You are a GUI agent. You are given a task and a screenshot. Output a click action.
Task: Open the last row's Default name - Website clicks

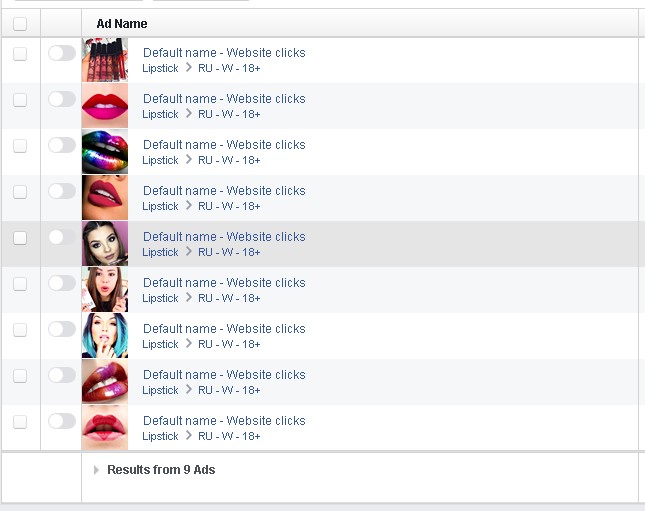click(x=224, y=420)
